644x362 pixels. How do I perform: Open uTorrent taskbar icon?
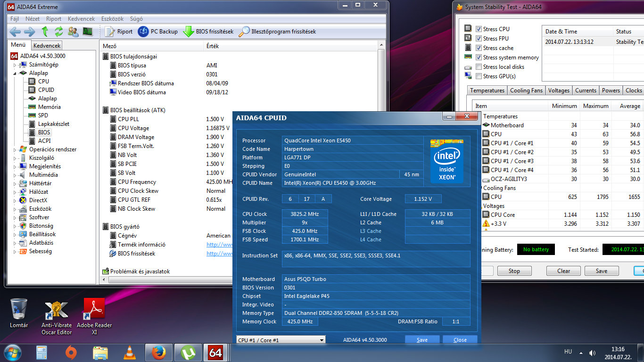point(188,353)
